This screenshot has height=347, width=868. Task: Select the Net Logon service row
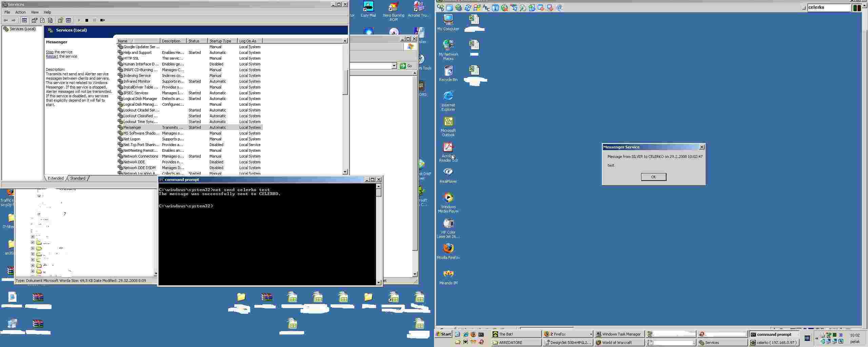[x=190, y=139]
